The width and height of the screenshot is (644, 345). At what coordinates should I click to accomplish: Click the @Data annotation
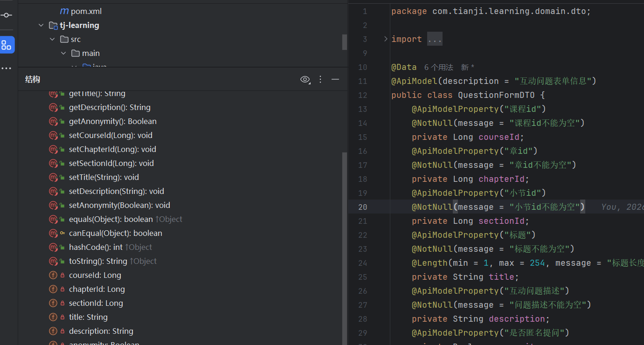[x=404, y=67]
